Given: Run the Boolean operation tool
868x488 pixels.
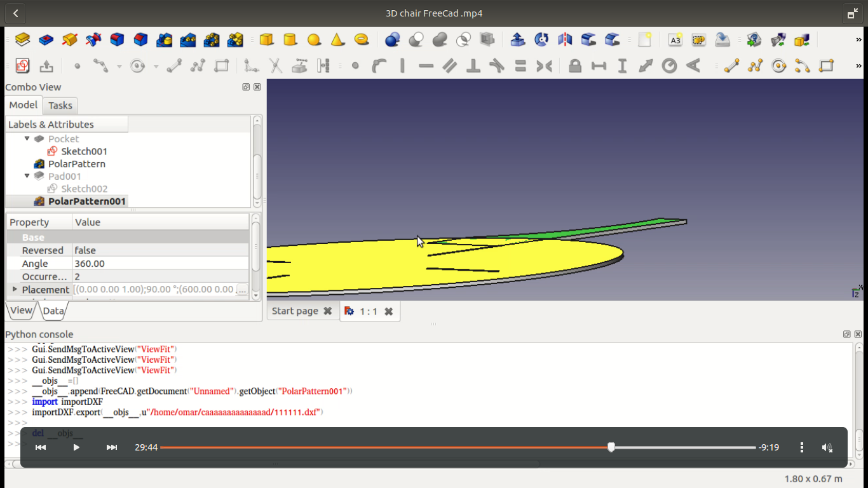Looking at the screenshot, I should [393, 40].
